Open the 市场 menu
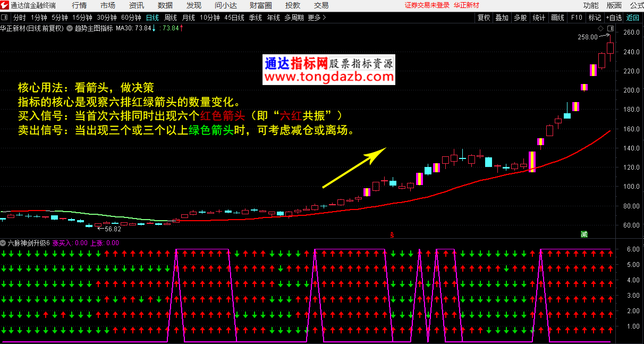 coord(108,5)
